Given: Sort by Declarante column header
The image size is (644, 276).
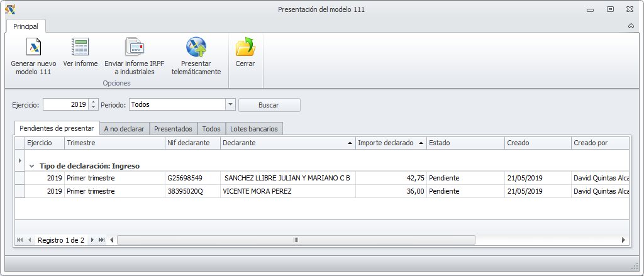Looking at the screenshot, I should [x=288, y=143].
